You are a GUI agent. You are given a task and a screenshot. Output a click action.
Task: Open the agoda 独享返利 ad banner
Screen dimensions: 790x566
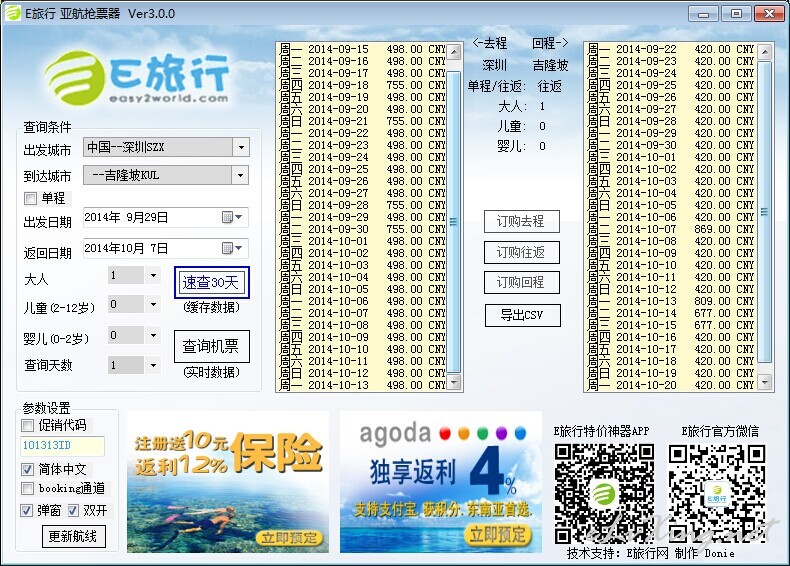point(441,482)
